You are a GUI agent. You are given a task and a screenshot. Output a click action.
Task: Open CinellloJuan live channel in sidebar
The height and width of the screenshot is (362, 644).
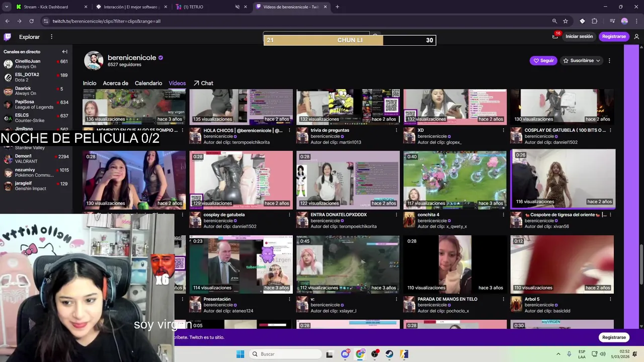point(35,64)
